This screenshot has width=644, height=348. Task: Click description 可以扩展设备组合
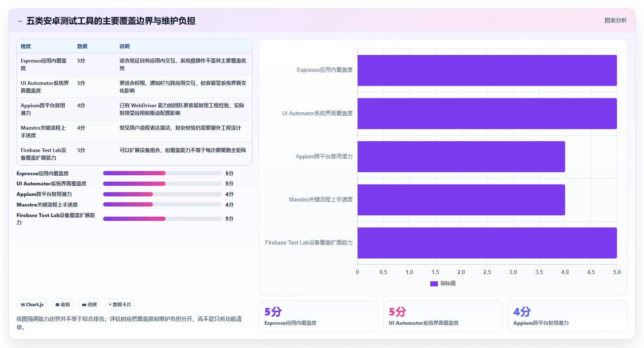(183, 150)
